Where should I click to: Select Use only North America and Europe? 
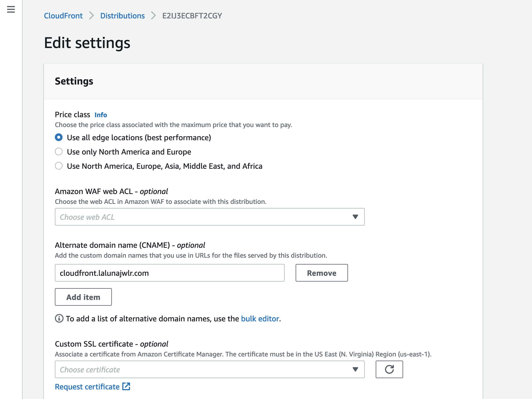[59, 152]
